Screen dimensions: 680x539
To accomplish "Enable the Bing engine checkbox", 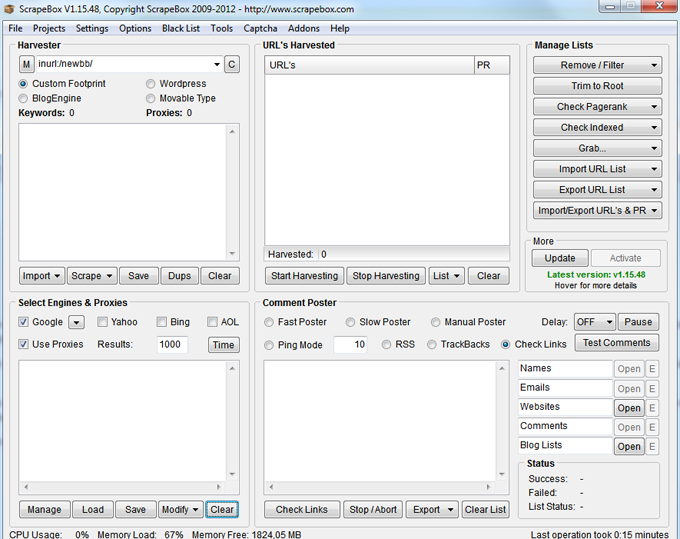I will tap(161, 322).
